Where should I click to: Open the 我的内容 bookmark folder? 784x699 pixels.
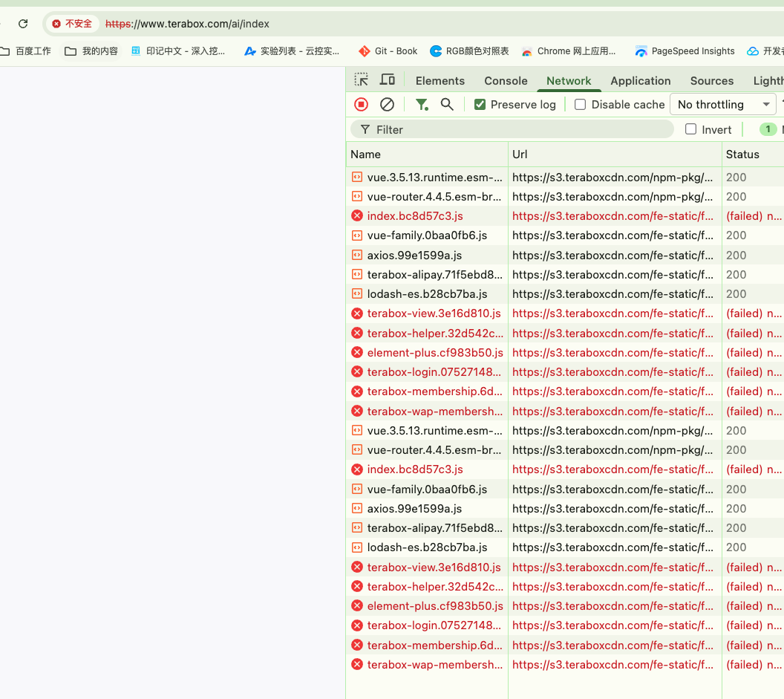coord(92,51)
